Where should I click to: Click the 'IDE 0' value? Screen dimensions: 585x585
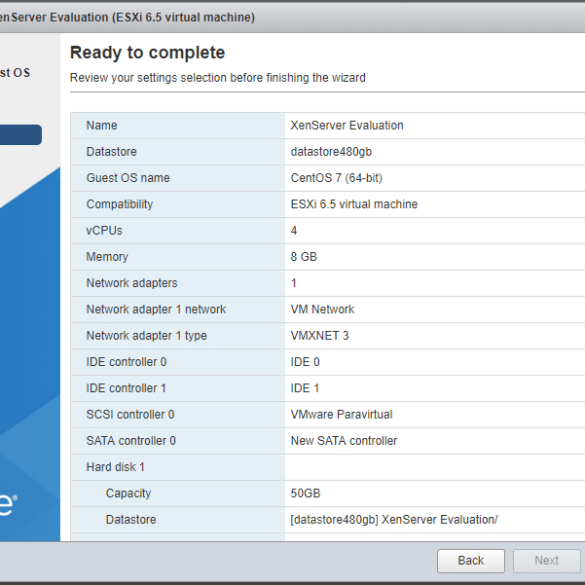coord(305,362)
